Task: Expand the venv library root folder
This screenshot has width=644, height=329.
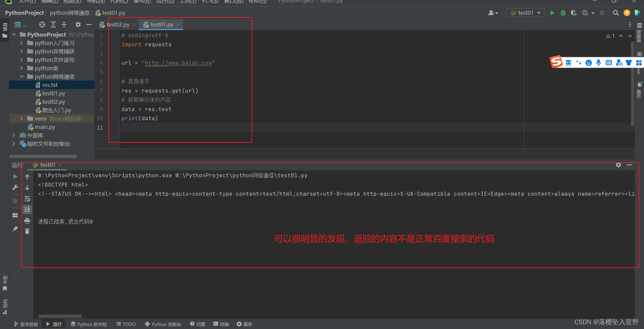Action: pos(21,119)
